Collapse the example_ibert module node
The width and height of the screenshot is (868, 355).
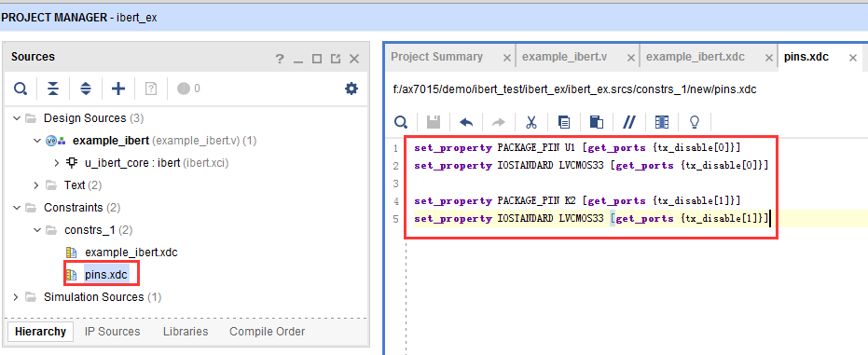(x=36, y=141)
